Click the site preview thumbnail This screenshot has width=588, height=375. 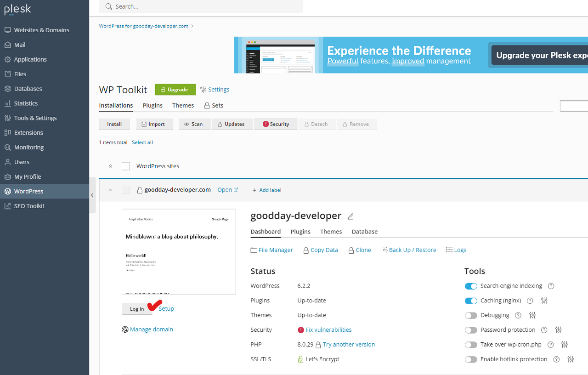(x=179, y=252)
